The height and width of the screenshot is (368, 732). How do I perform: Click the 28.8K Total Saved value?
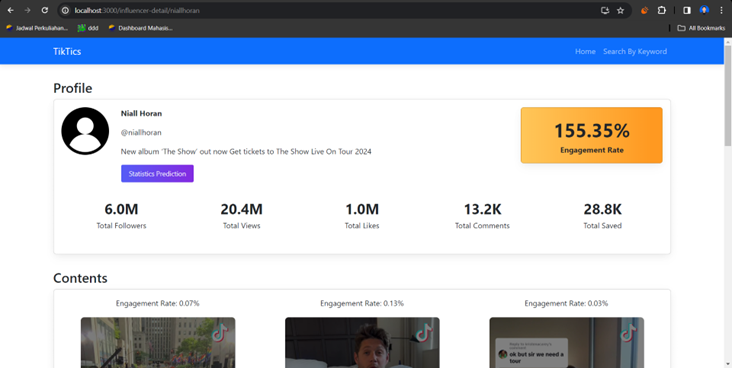603,209
